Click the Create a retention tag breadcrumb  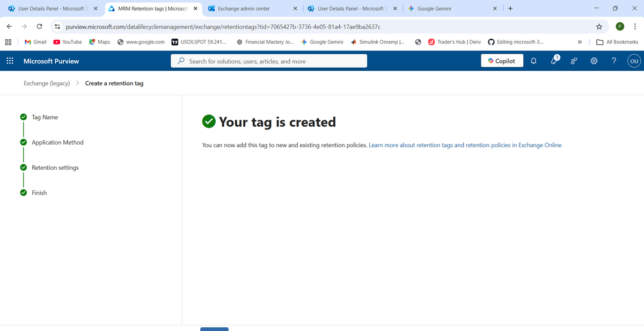114,83
